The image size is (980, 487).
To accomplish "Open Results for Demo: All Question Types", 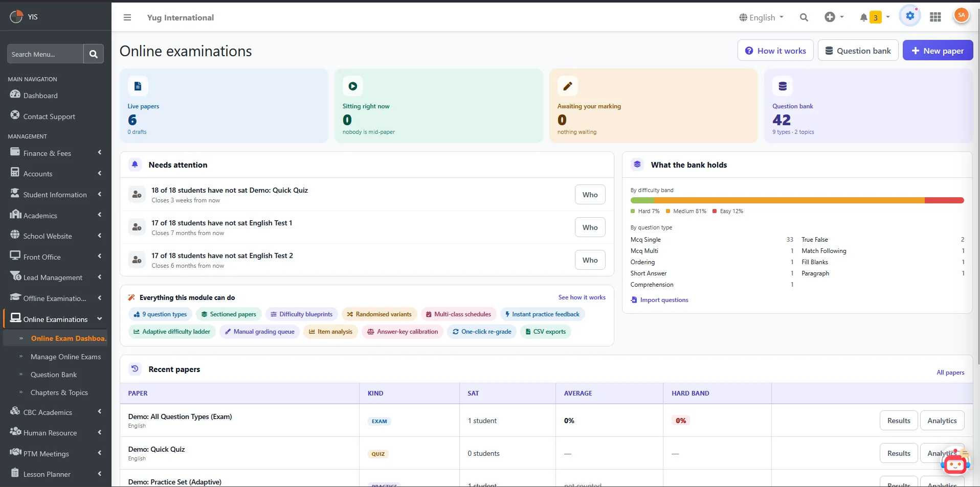I will pos(899,421).
